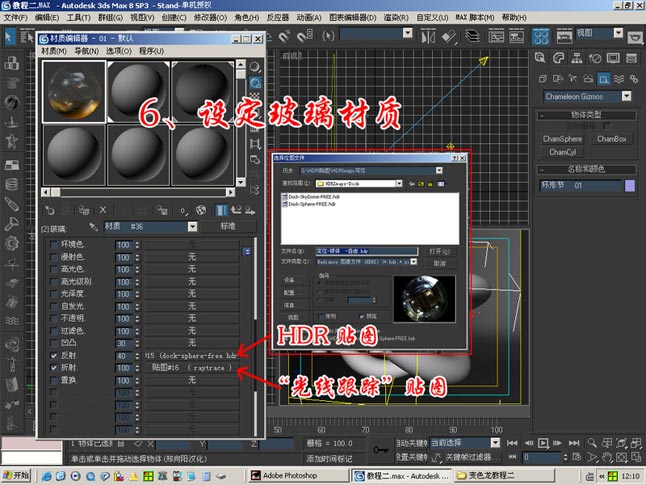
Task: Uncheck 反射 map checkbox
Action: point(54,356)
